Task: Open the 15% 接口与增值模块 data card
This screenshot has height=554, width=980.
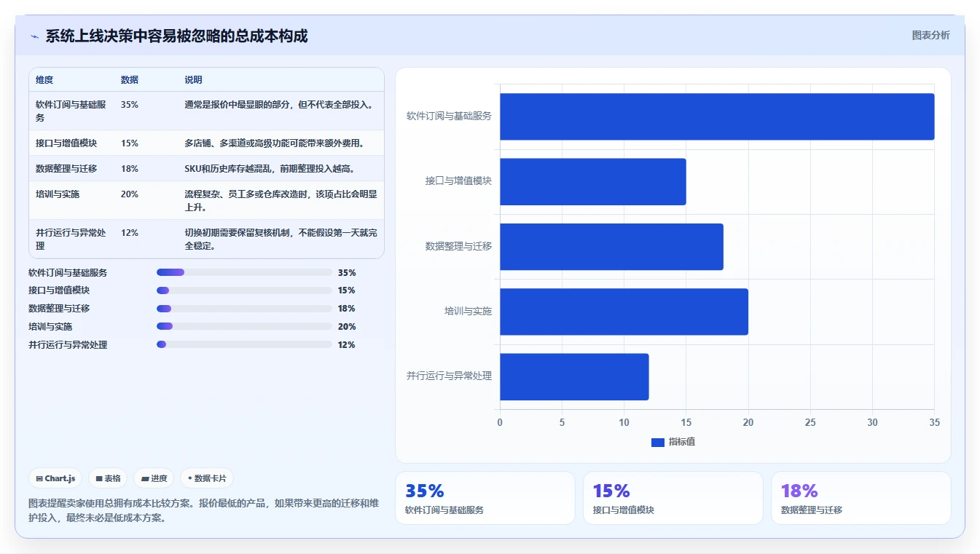Action: point(673,498)
